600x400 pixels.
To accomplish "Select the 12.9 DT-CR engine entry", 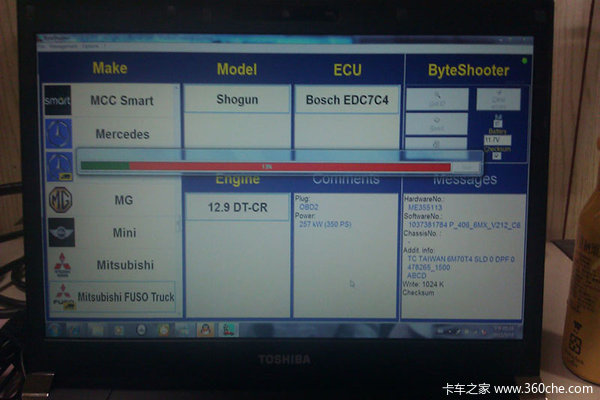I will click(x=237, y=207).
